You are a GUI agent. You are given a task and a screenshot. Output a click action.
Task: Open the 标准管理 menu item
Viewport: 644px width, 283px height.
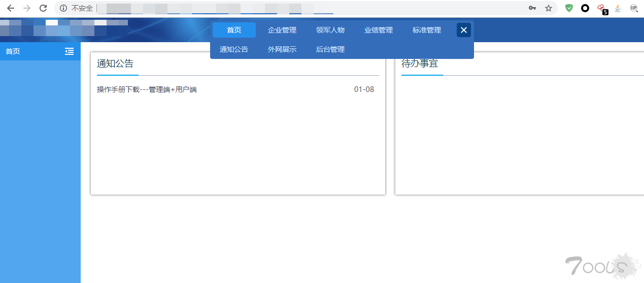point(427,30)
